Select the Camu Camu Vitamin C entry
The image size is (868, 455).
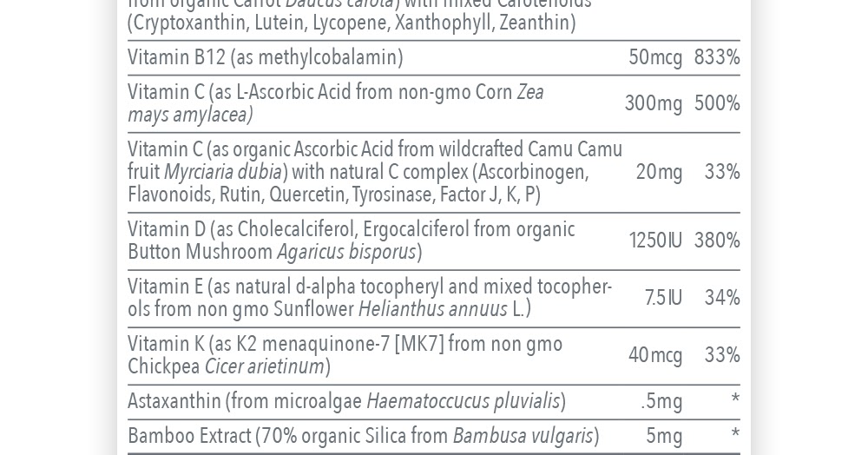(x=433, y=172)
